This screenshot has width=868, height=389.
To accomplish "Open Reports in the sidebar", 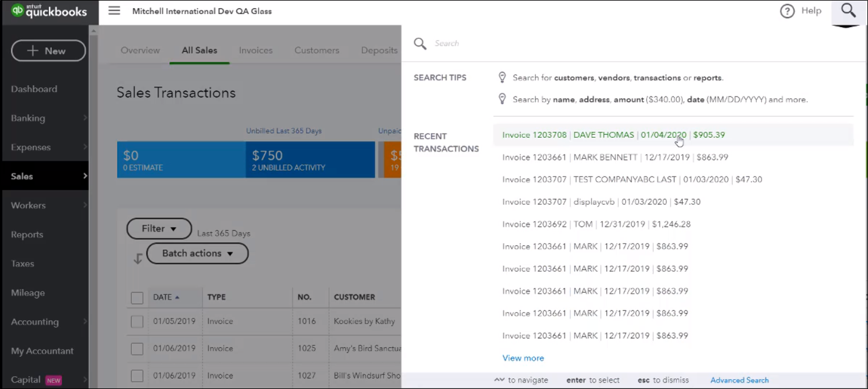I will pos(27,235).
